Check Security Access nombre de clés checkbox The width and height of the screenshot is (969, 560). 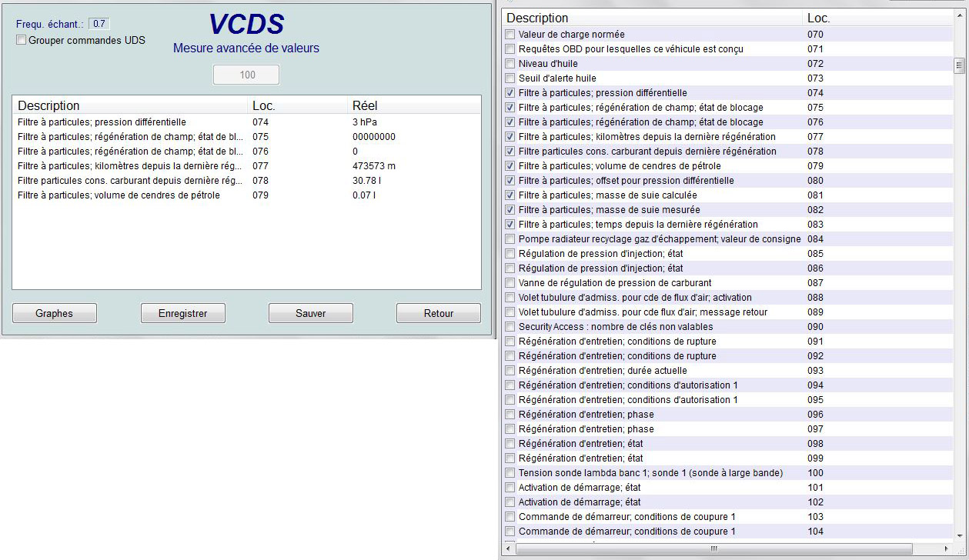tap(510, 327)
